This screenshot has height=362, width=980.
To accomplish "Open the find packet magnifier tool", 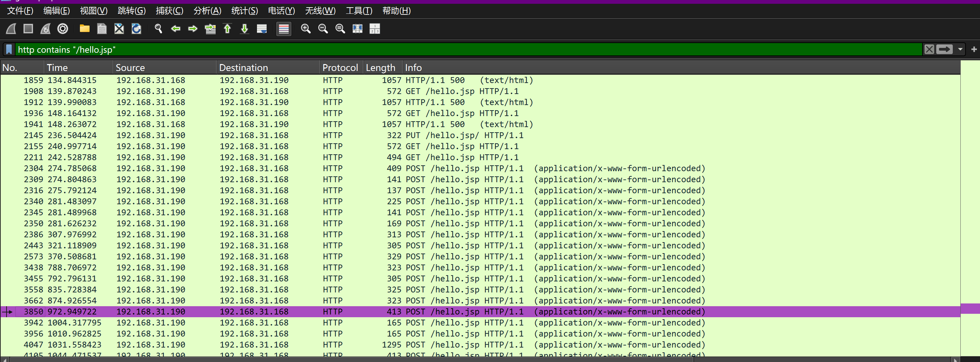I will coord(158,29).
